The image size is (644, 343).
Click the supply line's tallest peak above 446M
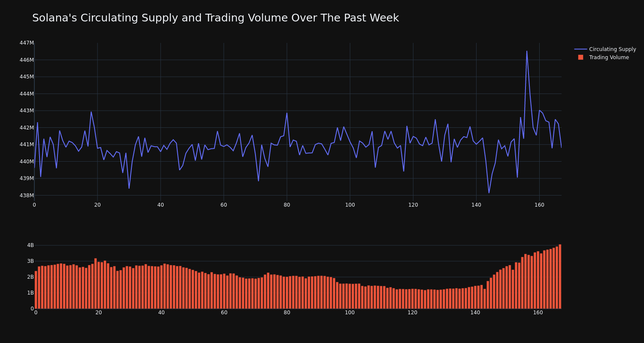(527, 51)
